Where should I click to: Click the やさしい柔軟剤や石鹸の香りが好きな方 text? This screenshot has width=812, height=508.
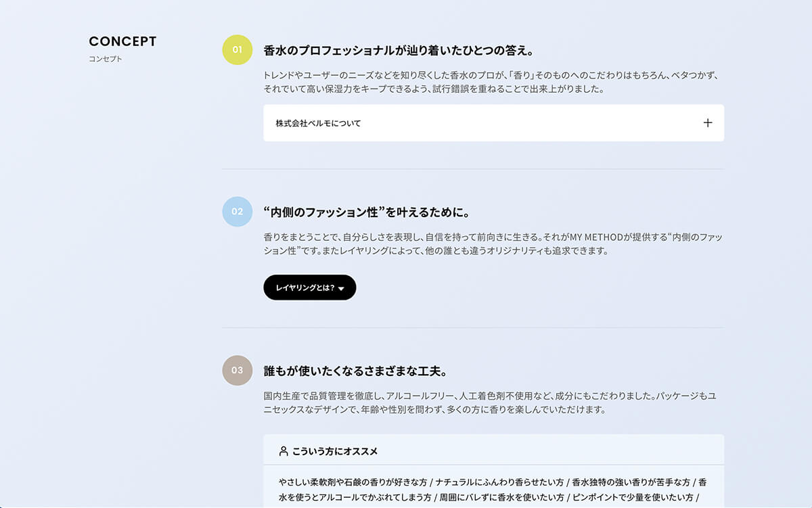(x=353, y=482)
